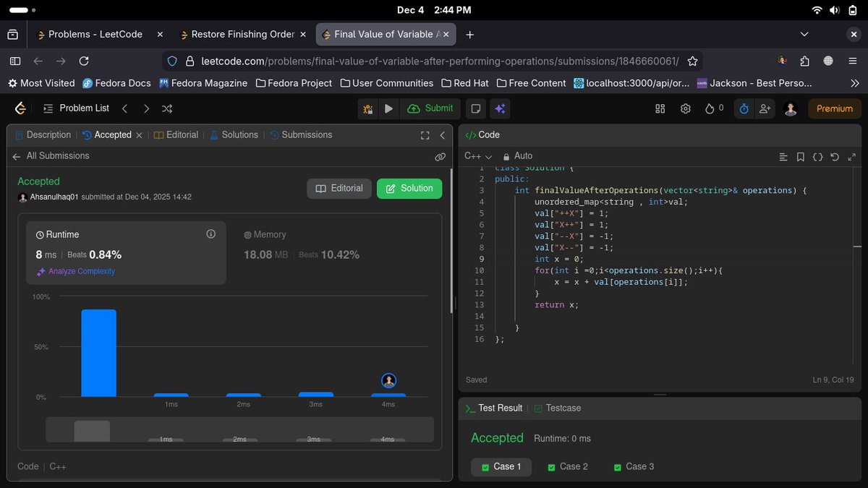The image size is (868, 488).
Task: Maximize the description panel
Action: (x=425, y=135)
